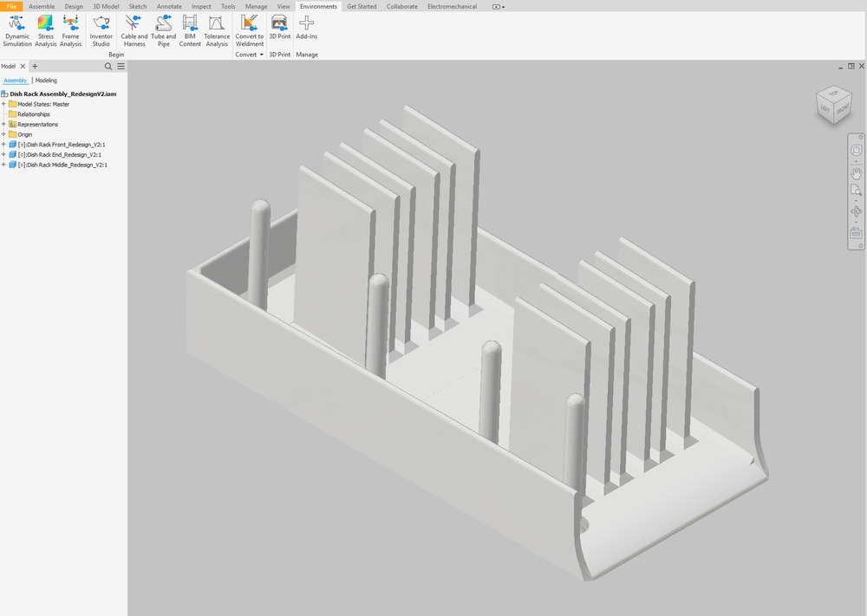
Task: Select the Dish Rack Front_Redesign_V2:1 row
Action: (62, 144)
